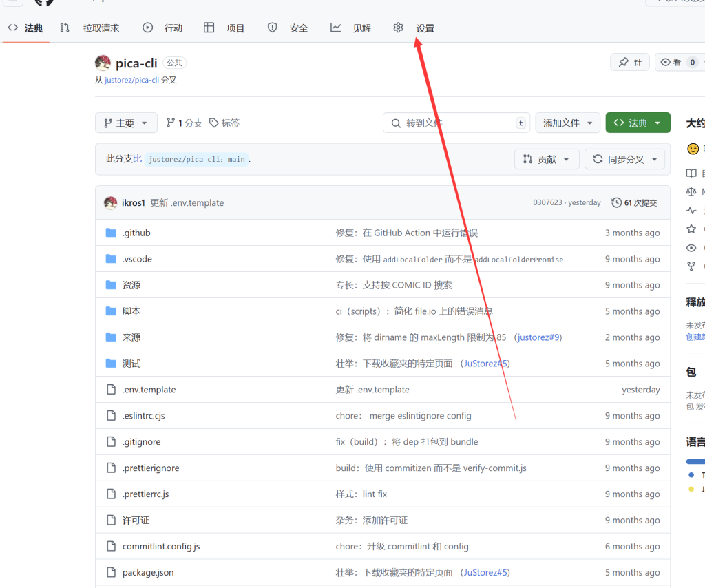Click JuStorez#5 link in the 测试 row
705x588 pixels.
click(x=485, y=364)
